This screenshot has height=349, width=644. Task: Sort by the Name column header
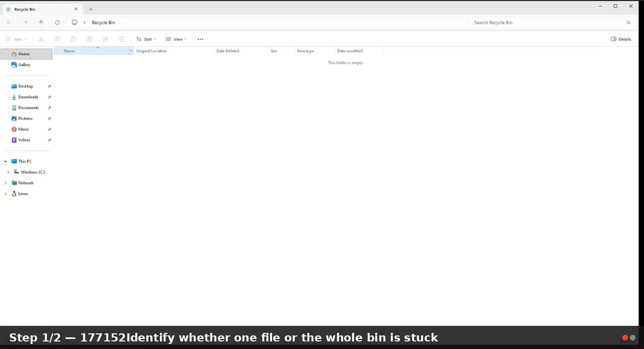91,51
